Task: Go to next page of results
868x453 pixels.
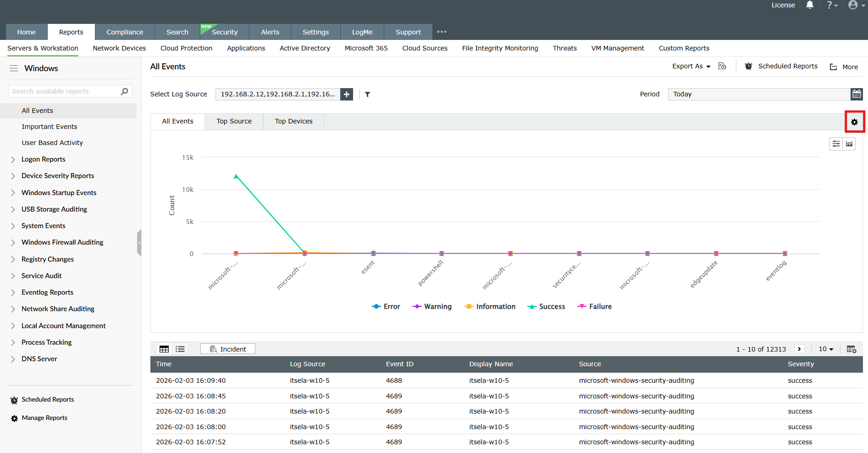Action: pos(799,349)
